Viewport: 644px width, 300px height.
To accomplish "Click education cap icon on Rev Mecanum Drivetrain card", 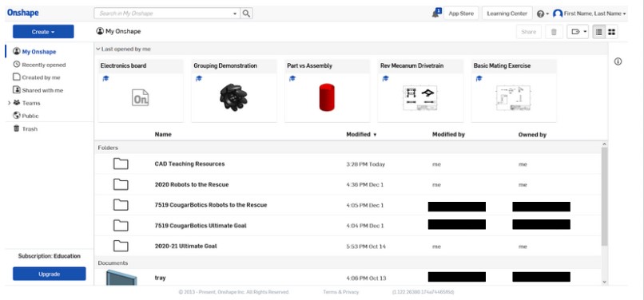I will click(x=385, y=78).
